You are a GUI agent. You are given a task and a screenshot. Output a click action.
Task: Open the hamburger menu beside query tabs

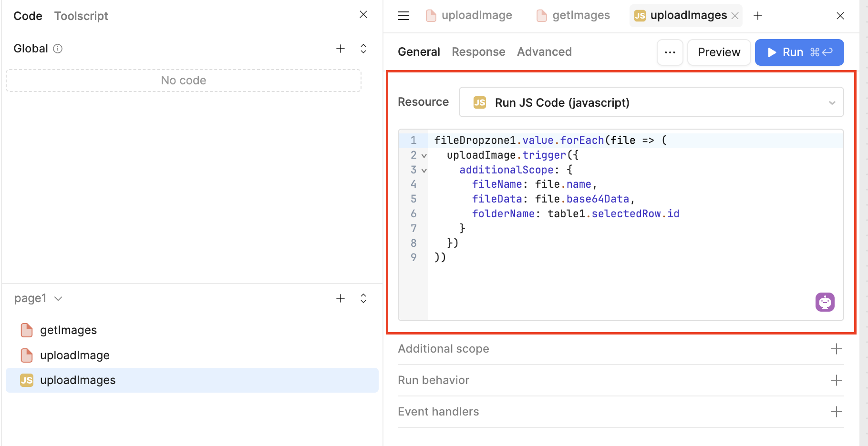point(403,16)
